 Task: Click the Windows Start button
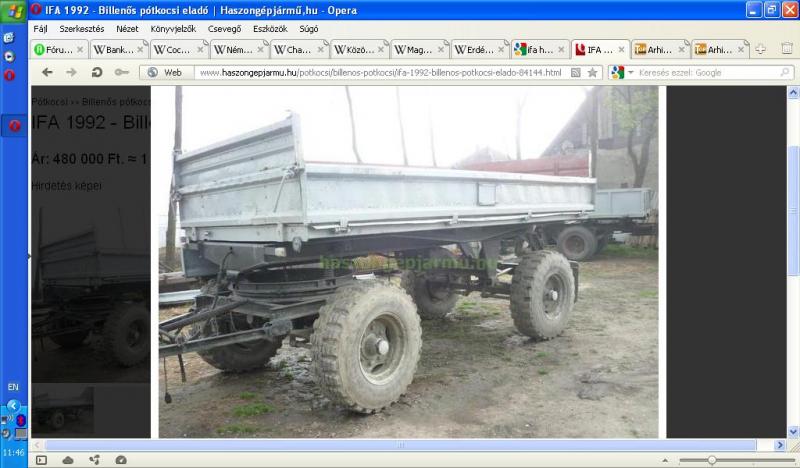pyautogui.click(x=14, y=11)
